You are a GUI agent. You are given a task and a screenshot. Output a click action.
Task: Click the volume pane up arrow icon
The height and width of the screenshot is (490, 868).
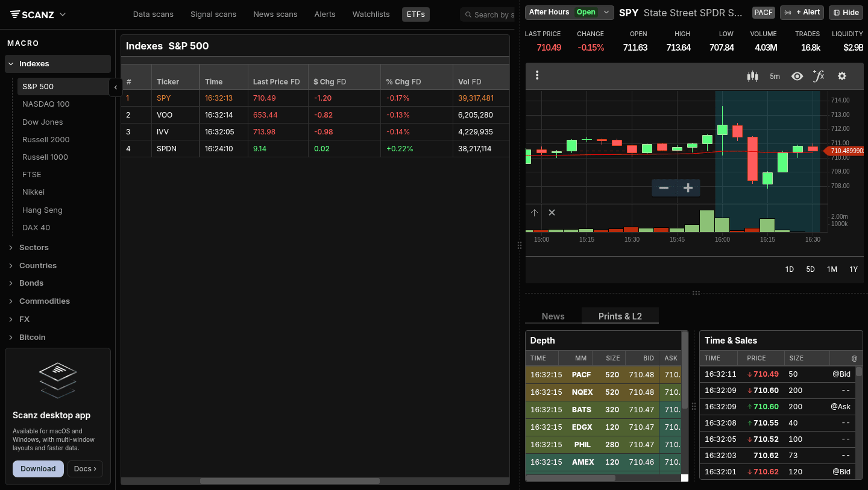pyautogui.click(x=534, y=213)
